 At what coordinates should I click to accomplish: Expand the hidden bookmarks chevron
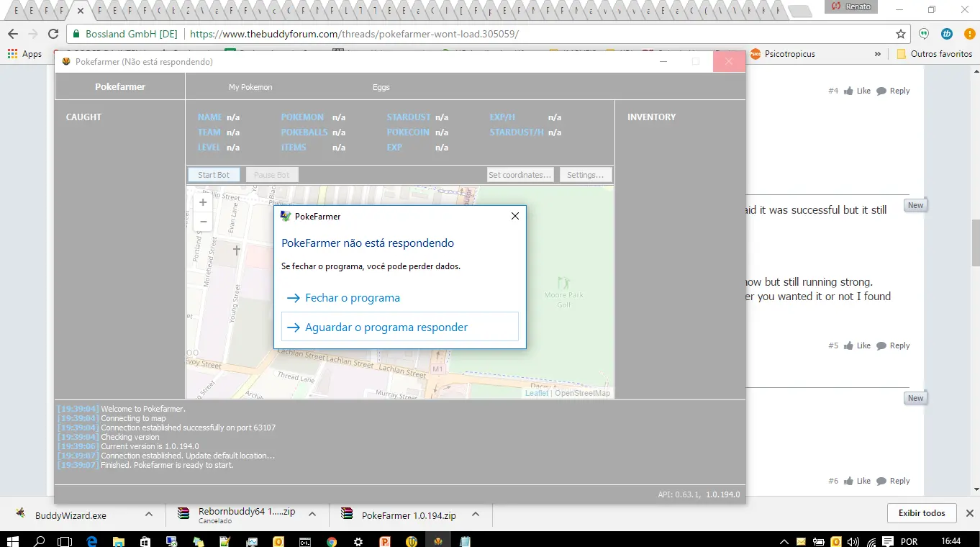pyautogui.click(x=878, y=54)
